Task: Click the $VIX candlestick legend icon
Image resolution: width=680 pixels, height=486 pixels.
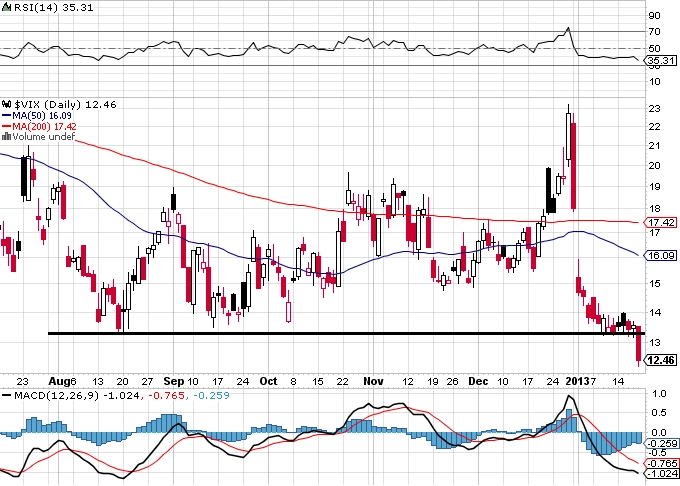Action: point(7,102)
